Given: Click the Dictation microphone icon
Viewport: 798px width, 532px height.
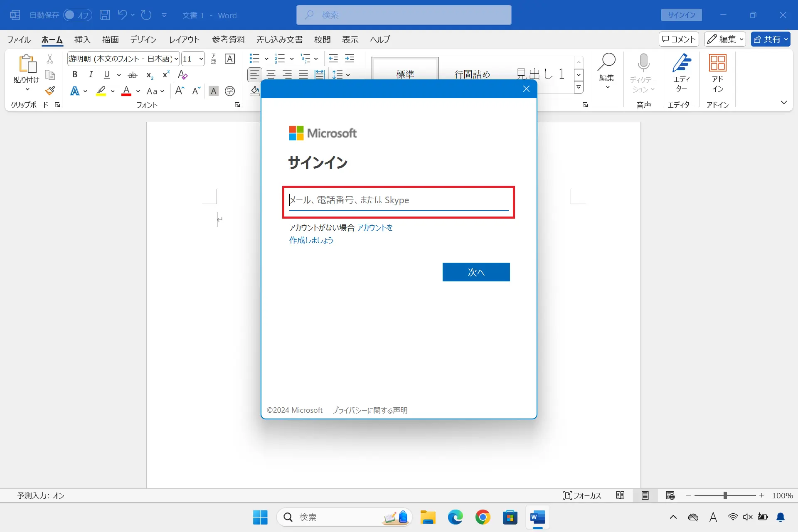Looking at the screenshot, I should (x=643, y=62).
